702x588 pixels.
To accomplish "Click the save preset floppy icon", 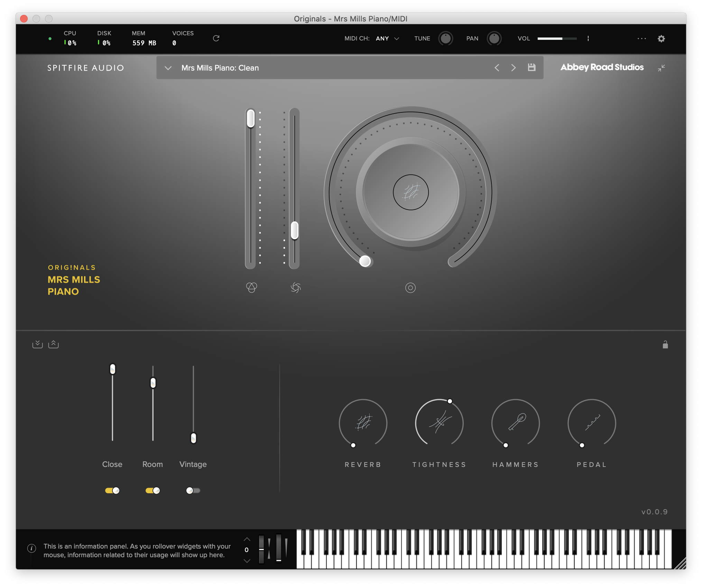I will 532,67.
